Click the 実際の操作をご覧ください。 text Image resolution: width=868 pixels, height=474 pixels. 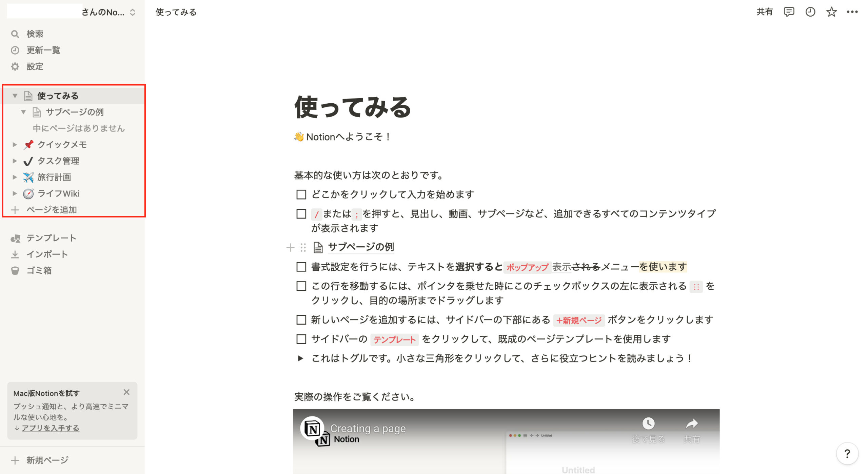pyautogui.click(x=355, y=397)
